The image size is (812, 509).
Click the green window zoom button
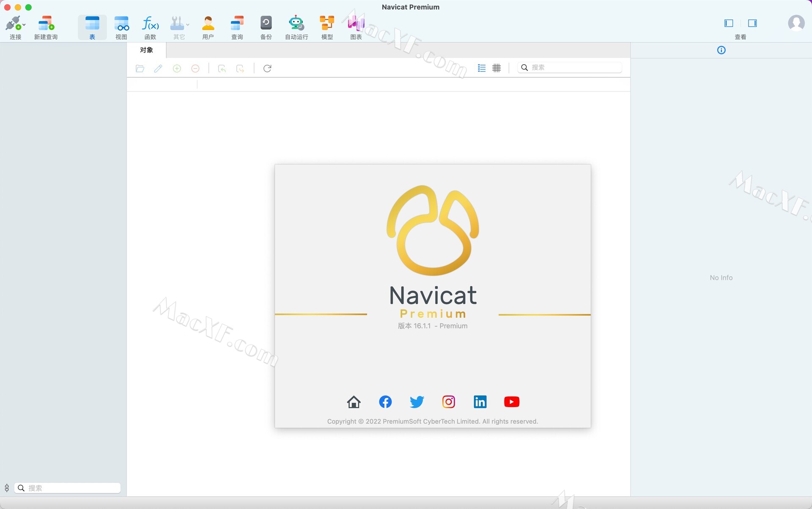[28, 7]
